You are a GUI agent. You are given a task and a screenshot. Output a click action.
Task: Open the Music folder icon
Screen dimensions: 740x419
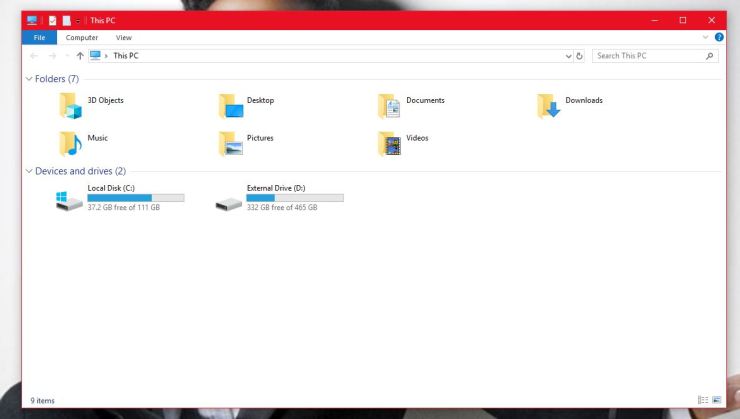pyautogui.click(x=70, y=143)
